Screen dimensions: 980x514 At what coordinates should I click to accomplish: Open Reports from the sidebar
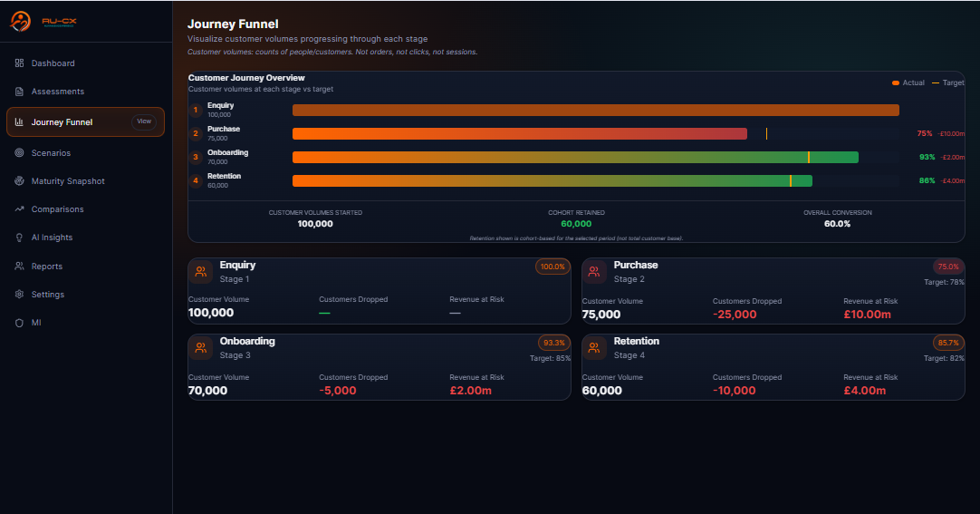pos(47,267)
